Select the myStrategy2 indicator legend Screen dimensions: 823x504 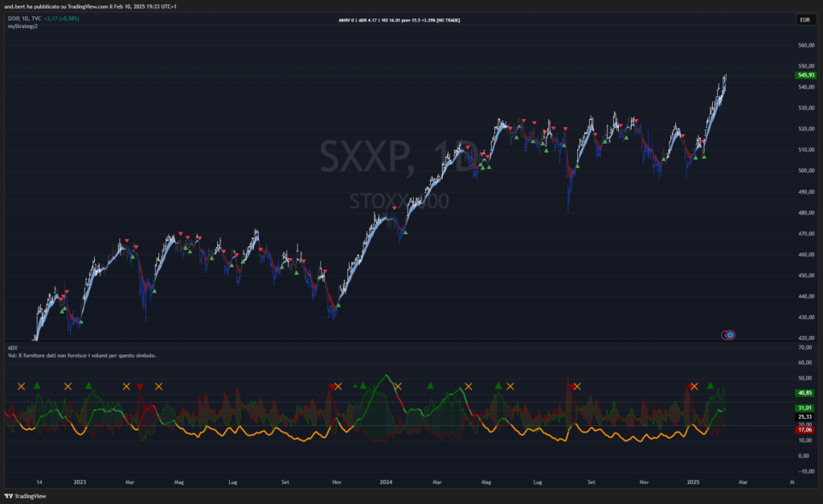pyautogui.click(x=23, y=27)
